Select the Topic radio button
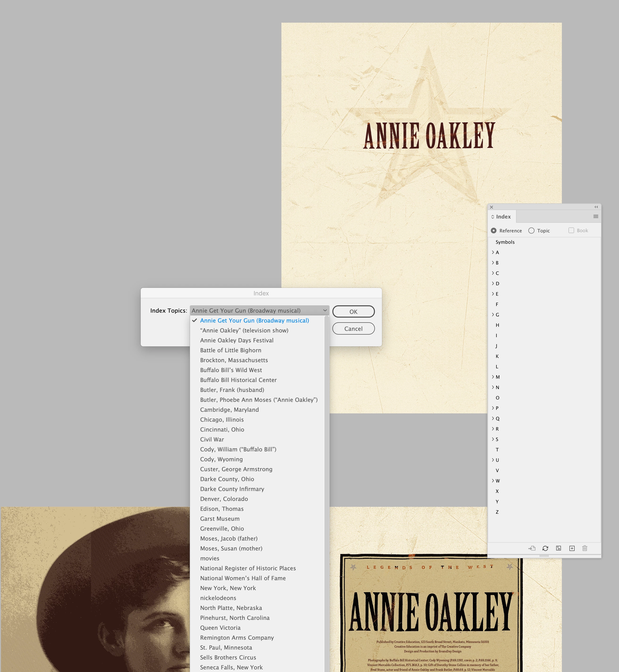 click(531, 231)
